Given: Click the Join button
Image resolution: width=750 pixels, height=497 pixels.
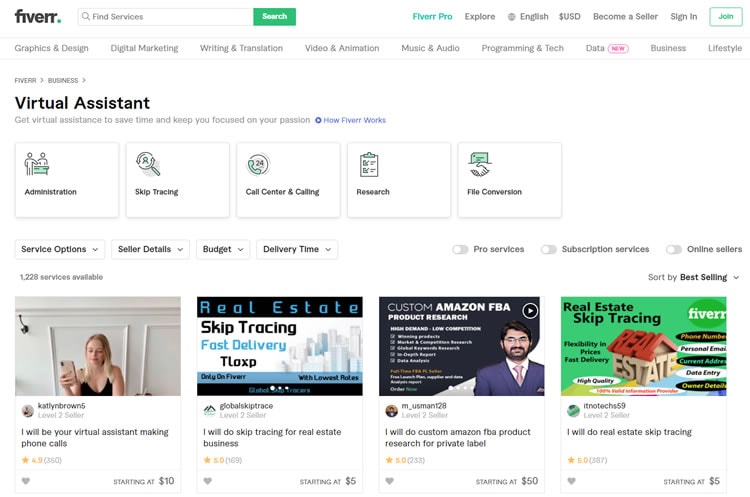Looking at the screenshot, I should (x=726, y=16).
